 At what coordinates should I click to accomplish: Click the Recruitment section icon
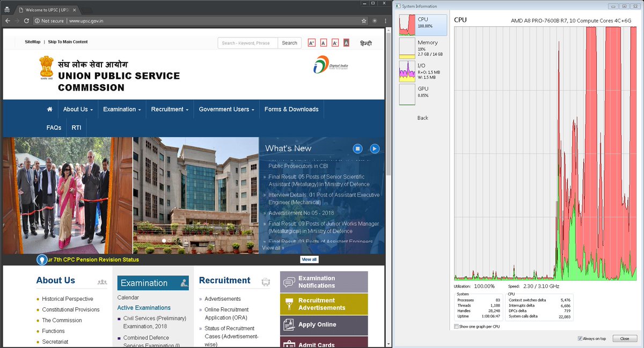(x=265, y=282)
